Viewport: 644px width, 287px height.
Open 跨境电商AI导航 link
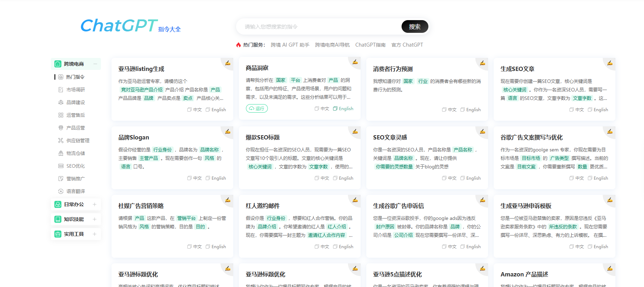click(x=332, y=45)
